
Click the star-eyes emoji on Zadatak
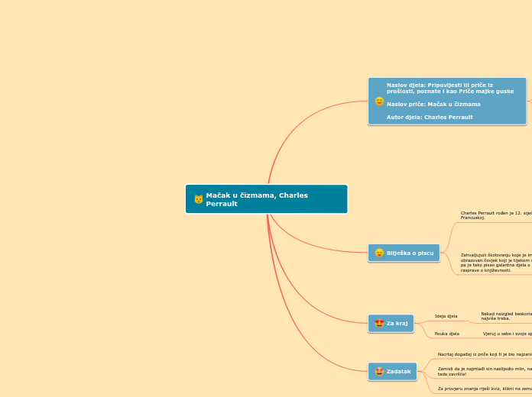tap(379, 372)
